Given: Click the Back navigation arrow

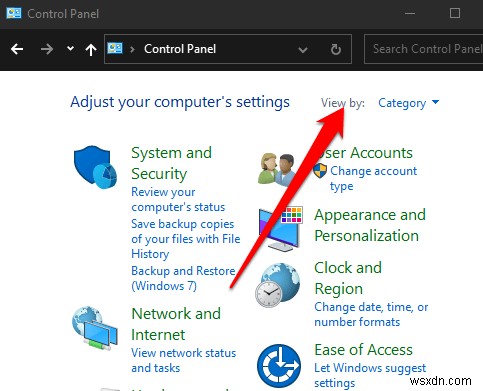Looking at the screenshot, I should 17,49.
